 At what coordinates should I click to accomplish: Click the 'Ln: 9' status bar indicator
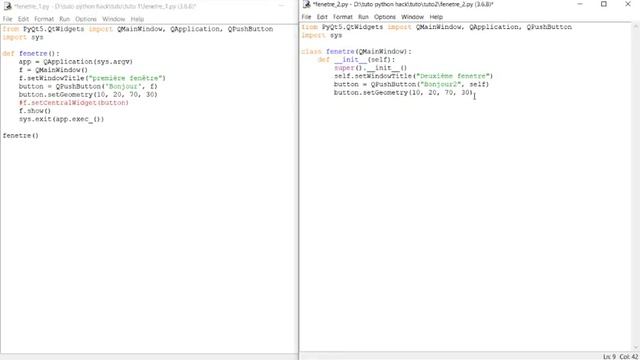609,356
